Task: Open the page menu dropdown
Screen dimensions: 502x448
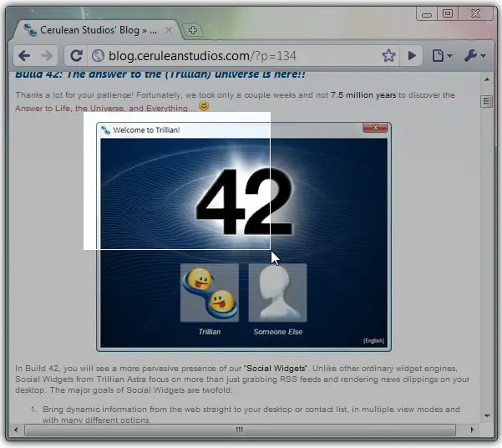Action: pyautogui.click(x=442, y=56)
